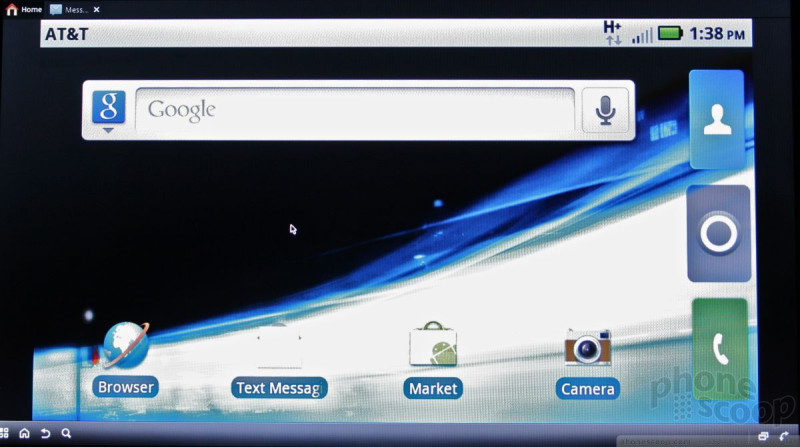Open the Text Messaging app icon
Screen dimensions: 800x447
click(279, 345)
